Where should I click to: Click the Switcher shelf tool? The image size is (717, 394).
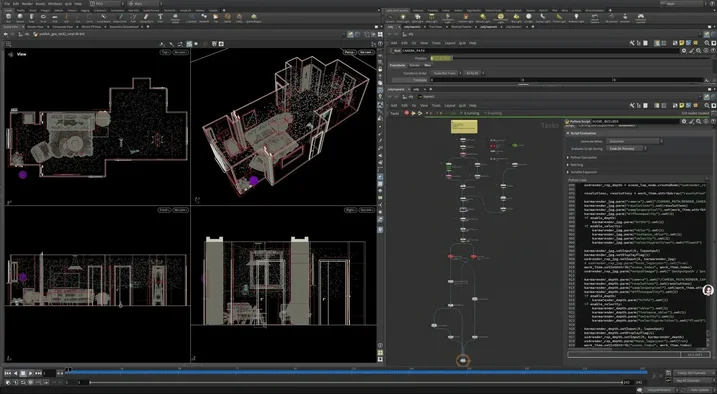pos(625,18)
